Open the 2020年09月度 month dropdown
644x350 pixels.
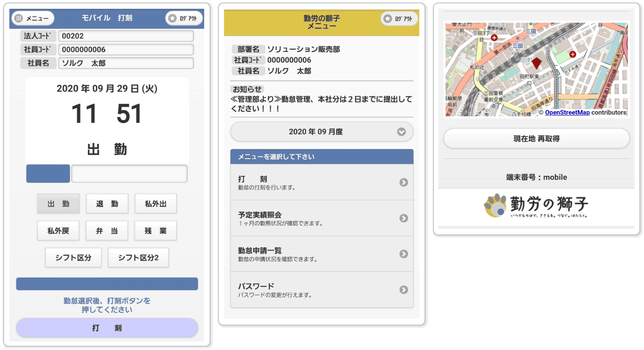tap(322, 132)
